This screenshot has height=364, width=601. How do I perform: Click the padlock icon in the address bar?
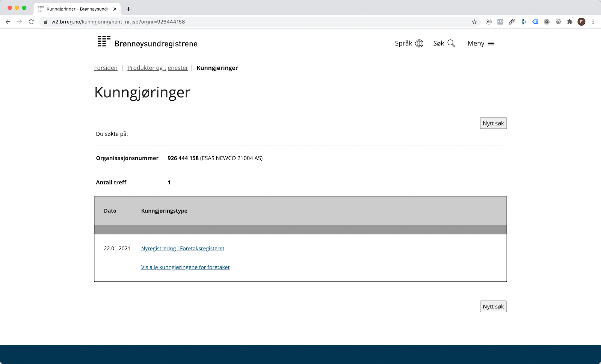click(x=46, y=22)
